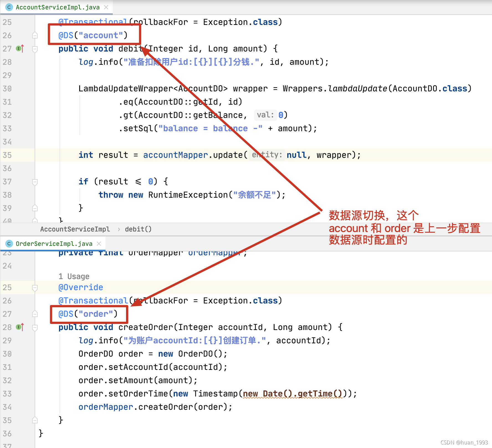The height and width of the screenshot is (448, 492).
Task: Toggle fold marker at @DS("order") line 27
Action: click(x=35, y=314)
